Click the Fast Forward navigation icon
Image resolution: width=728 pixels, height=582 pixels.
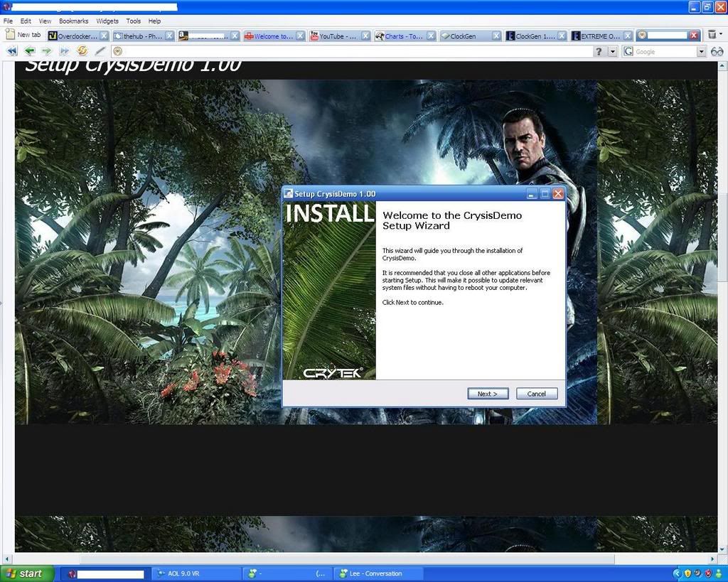tap(64, 51)
